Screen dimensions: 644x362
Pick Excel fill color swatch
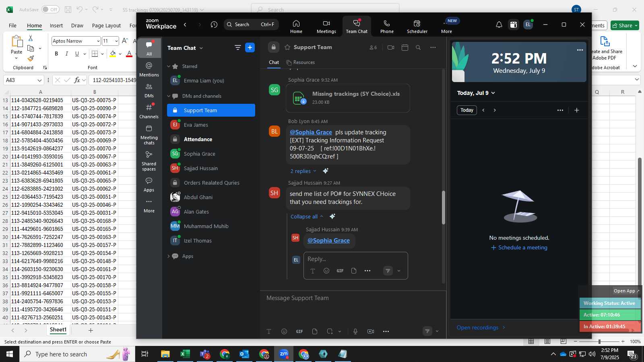(113, 54)
